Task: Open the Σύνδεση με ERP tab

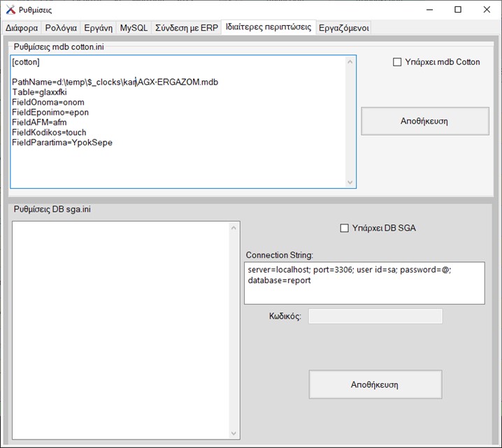Action: [x=186, y=28]
